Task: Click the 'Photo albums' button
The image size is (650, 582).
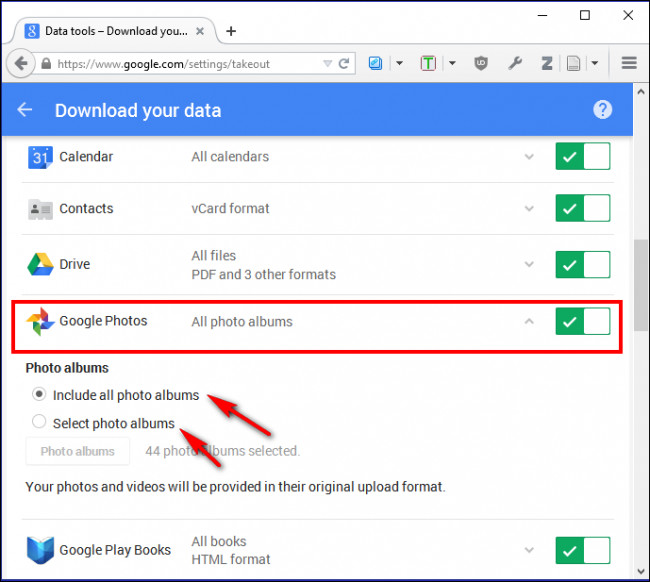Action: coord(77,451)
